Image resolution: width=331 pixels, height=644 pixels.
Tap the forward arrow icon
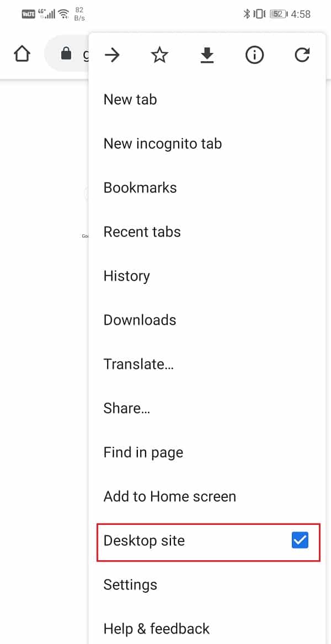click(x=112, y=55)
